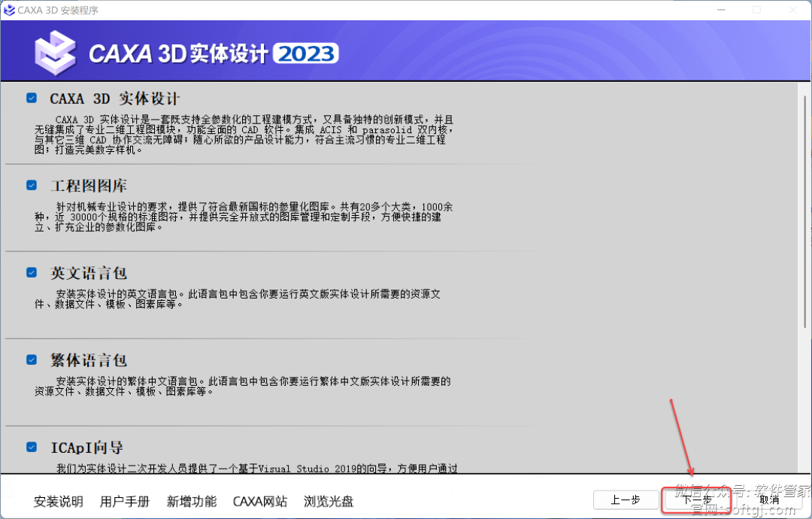Toggle the 工程图图库 checkbox
812x519 pixels.
(32, 185)
